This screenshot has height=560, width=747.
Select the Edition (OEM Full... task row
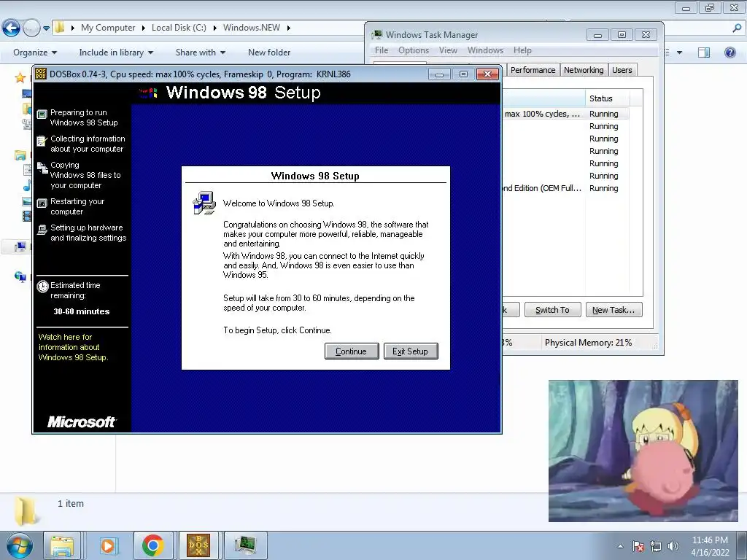click(x=565, y=188)
